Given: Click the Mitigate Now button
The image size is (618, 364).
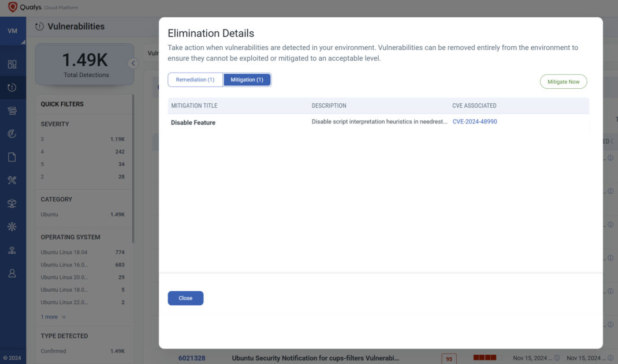Looking at the screenshot, I should 563,81.
